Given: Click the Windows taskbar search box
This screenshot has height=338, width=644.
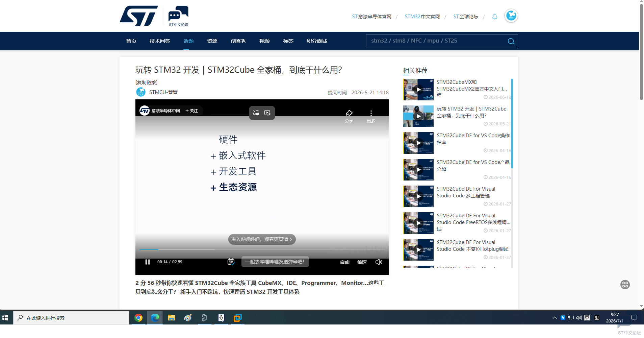Looking at the screenshot, I should [71, 318].
